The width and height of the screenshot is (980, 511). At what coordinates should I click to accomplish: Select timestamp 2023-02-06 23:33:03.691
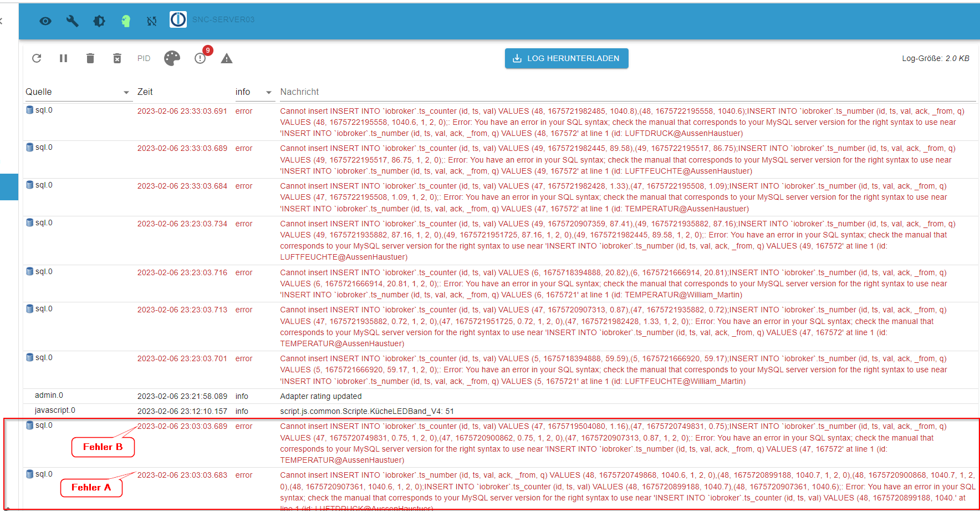(x=182, y=111)
